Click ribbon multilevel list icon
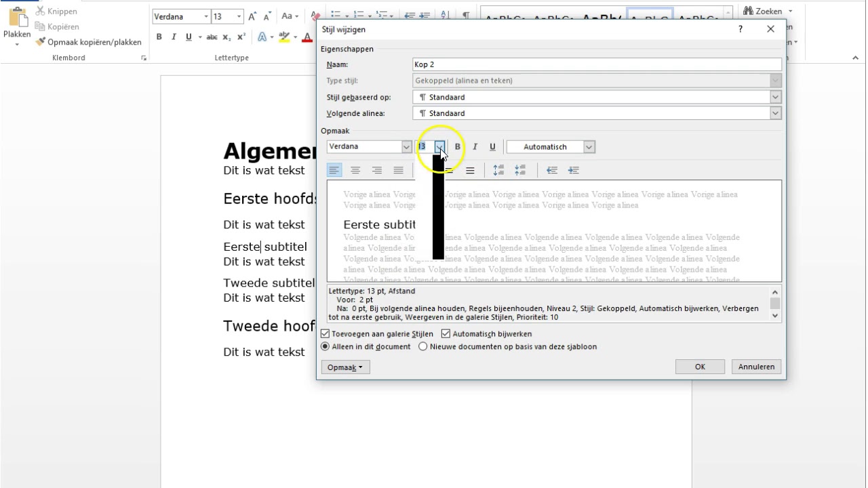 [x=382, y=15]
